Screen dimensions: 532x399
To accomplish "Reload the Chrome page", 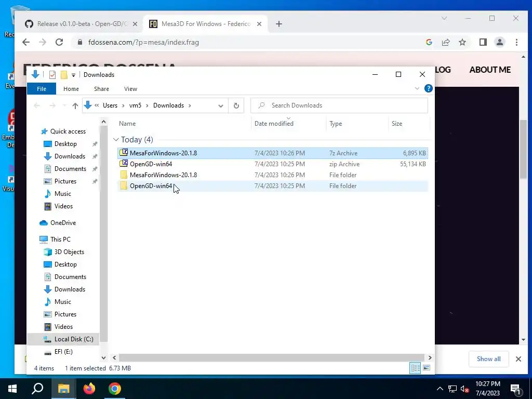I will (59, 42).
